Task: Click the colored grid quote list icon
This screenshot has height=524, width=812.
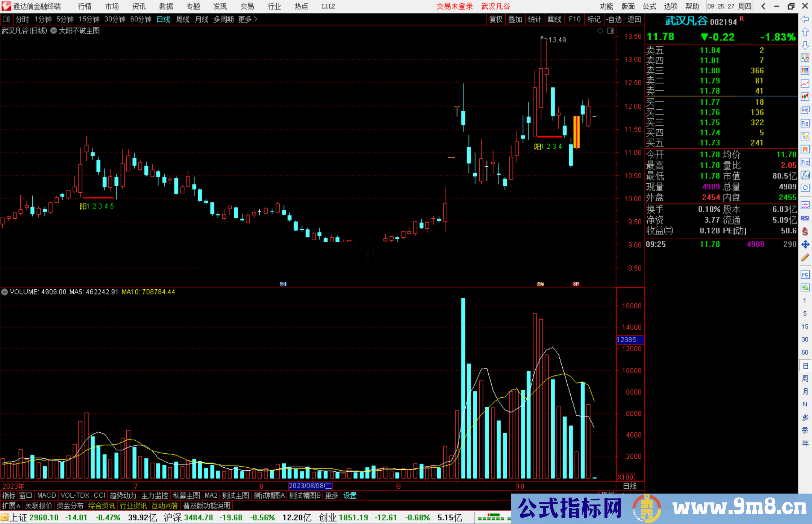Action: point(805,71)
